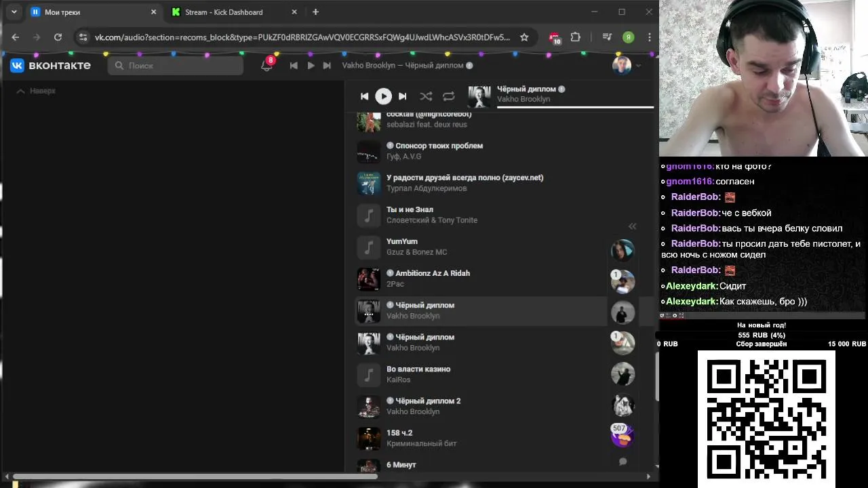Close the Stream - Kick Dashboard tab
Image resolution: width=868 pixels, height=488 pixels.
tap(294, 12)
